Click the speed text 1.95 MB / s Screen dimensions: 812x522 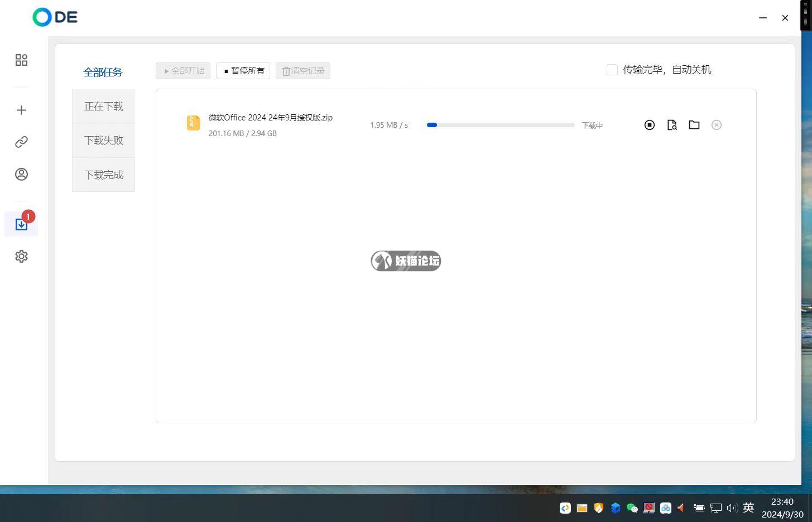[x=389, y=125]
